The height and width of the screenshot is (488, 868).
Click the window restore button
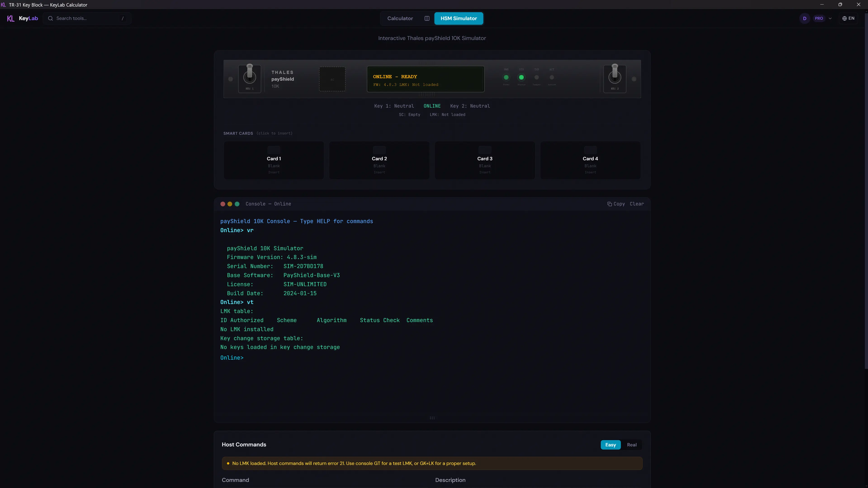[x=840, y=4]
